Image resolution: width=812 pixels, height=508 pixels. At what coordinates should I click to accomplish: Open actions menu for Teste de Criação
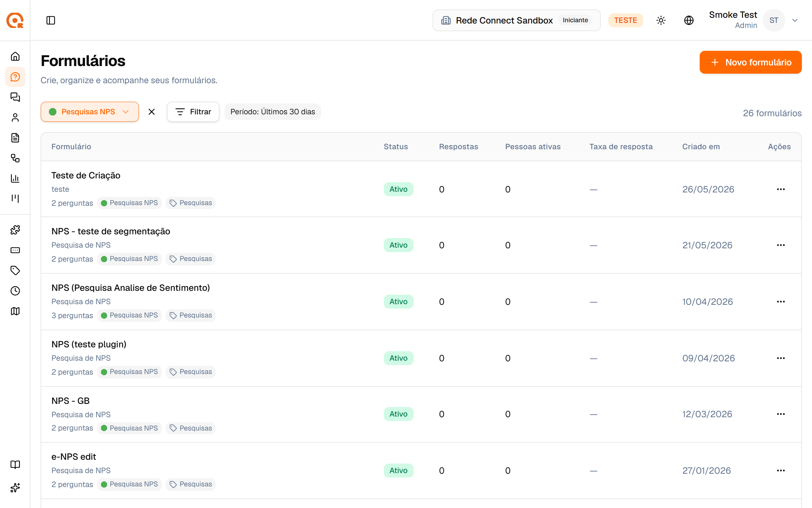pos(781,189)
